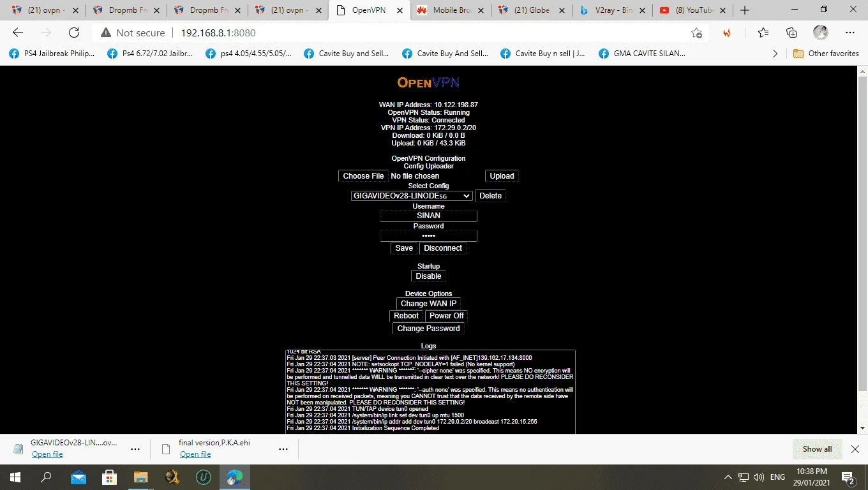Screen dimensions: 868x490
Task: Focus the Password field
Action: point(428,235)
